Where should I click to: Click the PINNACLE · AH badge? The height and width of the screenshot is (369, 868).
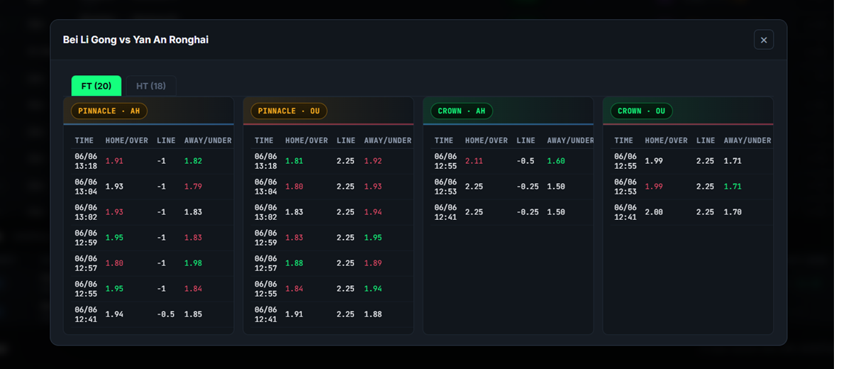pos(109,111)
